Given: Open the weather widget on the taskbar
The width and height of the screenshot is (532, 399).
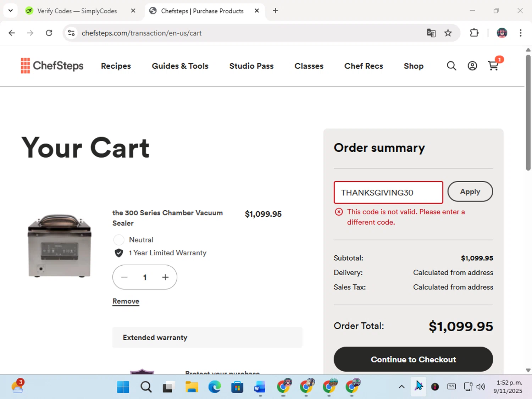Looking at the screenshot, I should coord(17,387).
